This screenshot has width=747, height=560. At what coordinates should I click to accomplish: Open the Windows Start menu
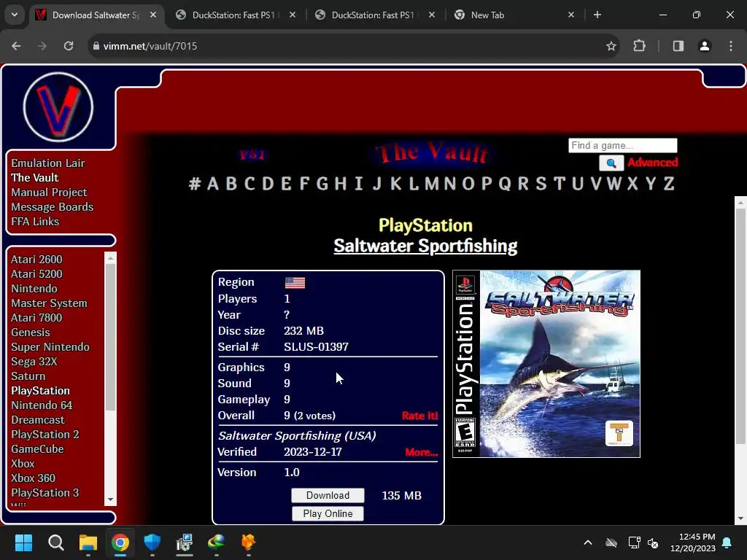(x=23, y=542)
